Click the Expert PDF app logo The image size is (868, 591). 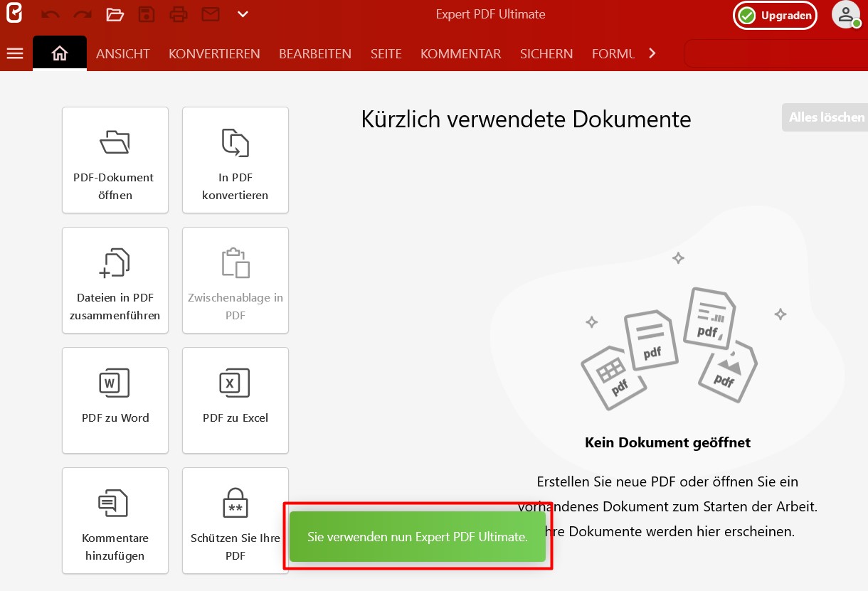tap(14, 14)
